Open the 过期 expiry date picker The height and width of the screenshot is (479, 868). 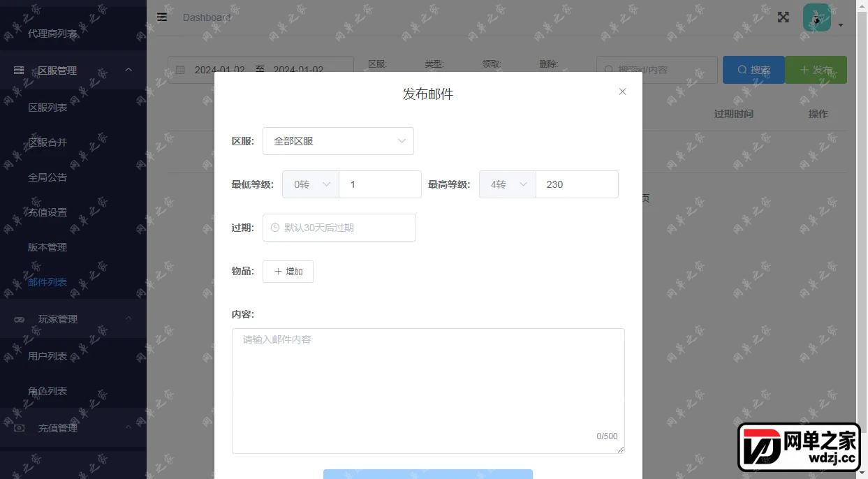point(339,228)
